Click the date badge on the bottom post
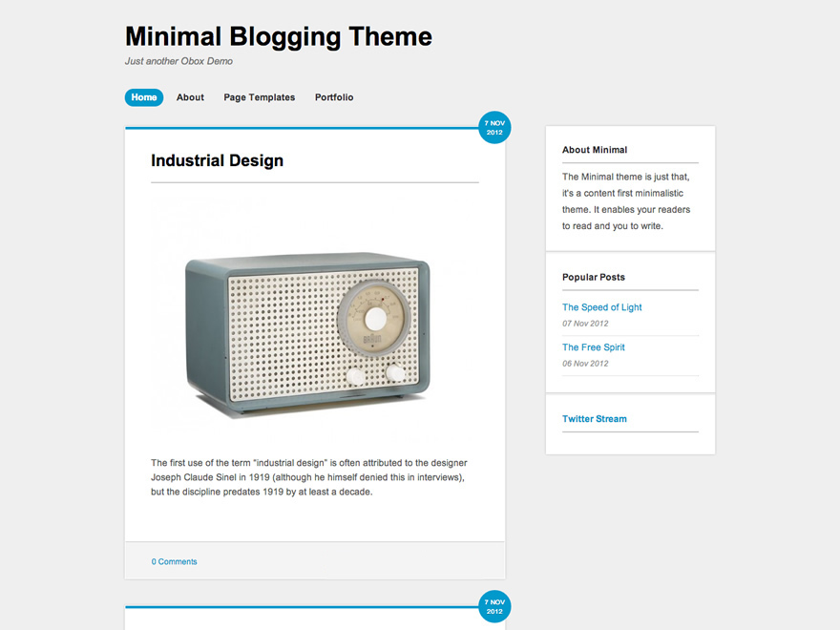 point(493,606)
